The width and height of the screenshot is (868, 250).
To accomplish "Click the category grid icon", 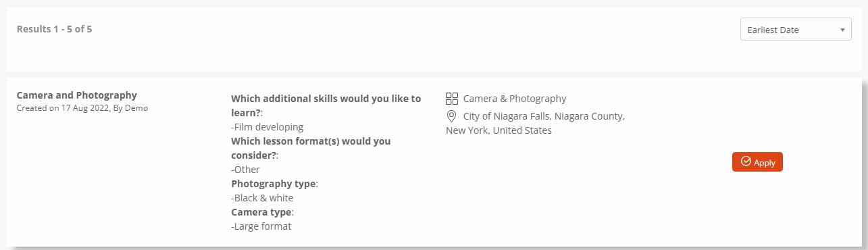I will 452,99.
